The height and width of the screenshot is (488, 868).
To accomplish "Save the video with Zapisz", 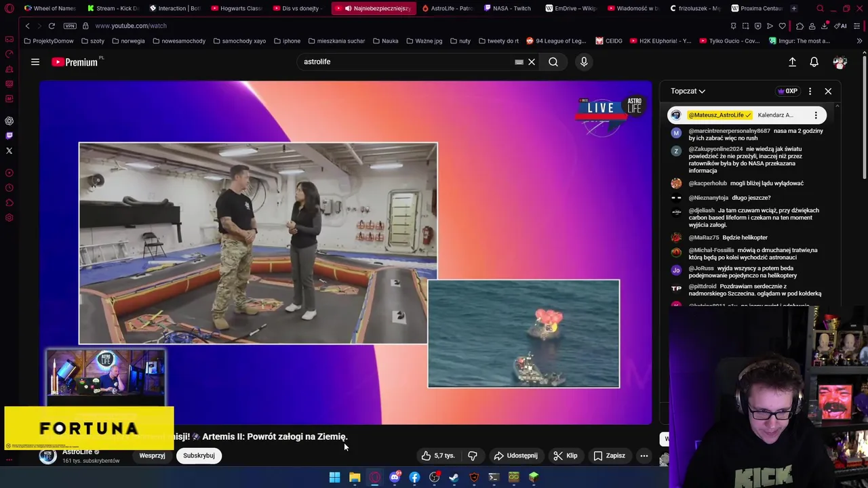I will (x=609, y=455).
